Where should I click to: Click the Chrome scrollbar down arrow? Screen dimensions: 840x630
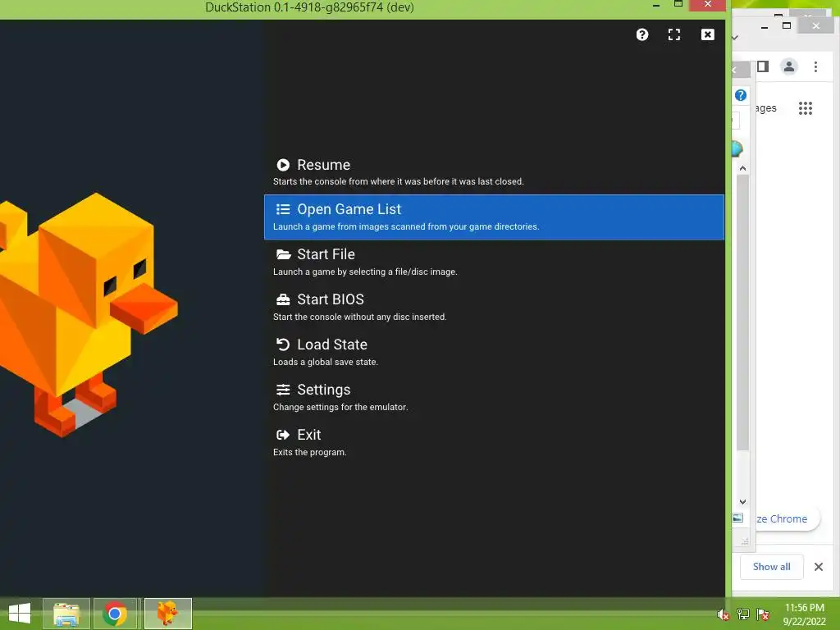point(742,502)
